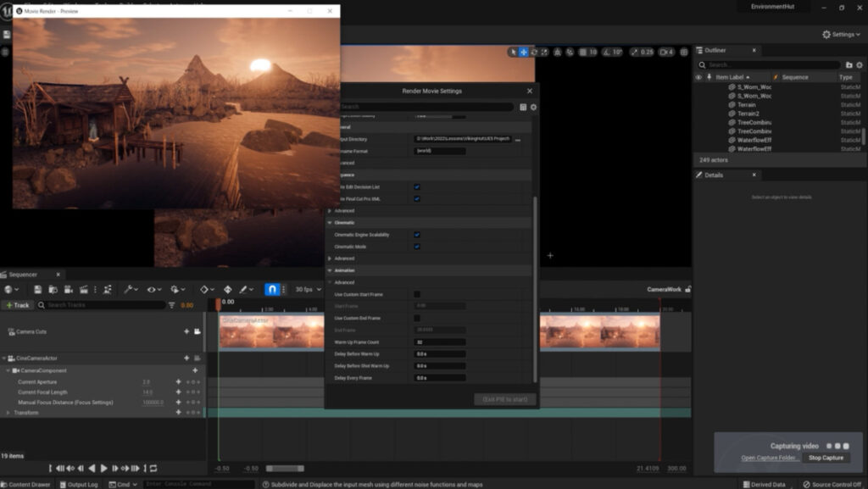This screenshot has width=868, height=489.
Task: Click the CameraWork lock icon
Action: pos(687,290)
